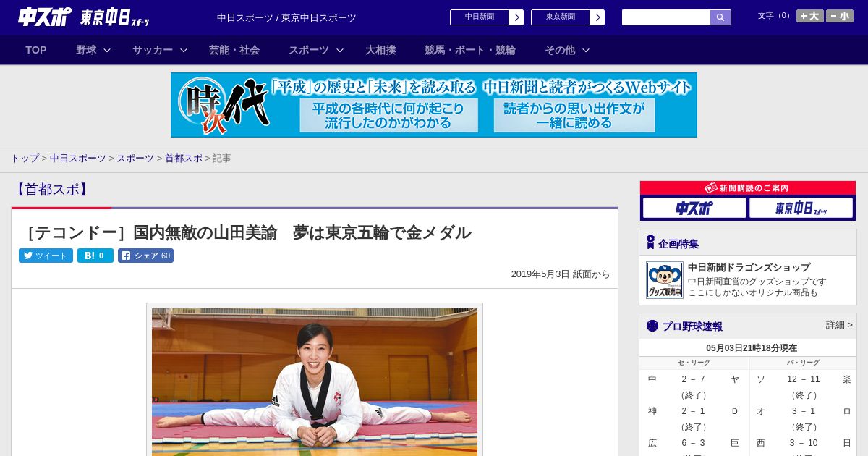Go to TOP in navigation bar

coord(36,50)
